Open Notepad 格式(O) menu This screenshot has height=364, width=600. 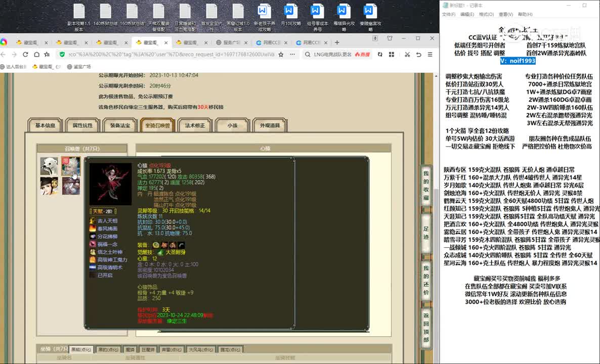tap(486, 14)
